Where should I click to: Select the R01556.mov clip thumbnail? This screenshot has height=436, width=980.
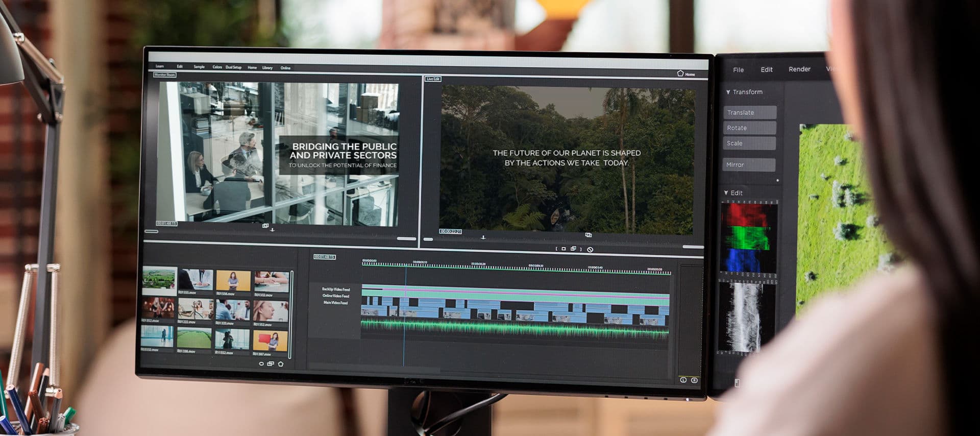[x=233, y=282]
